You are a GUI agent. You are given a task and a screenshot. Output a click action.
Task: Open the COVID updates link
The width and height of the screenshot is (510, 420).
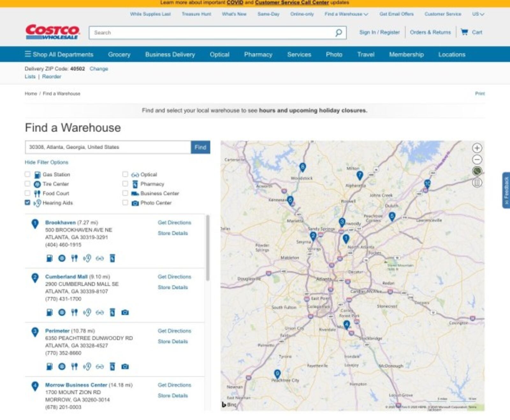pos(235,3)
